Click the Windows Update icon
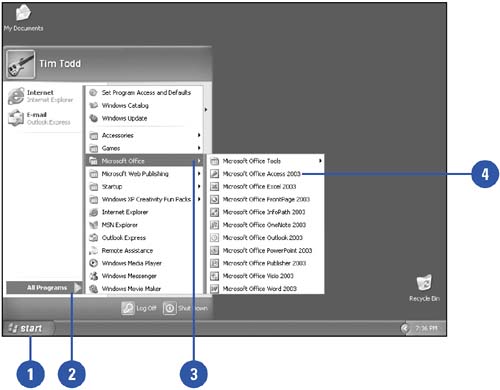 (94, 118)
